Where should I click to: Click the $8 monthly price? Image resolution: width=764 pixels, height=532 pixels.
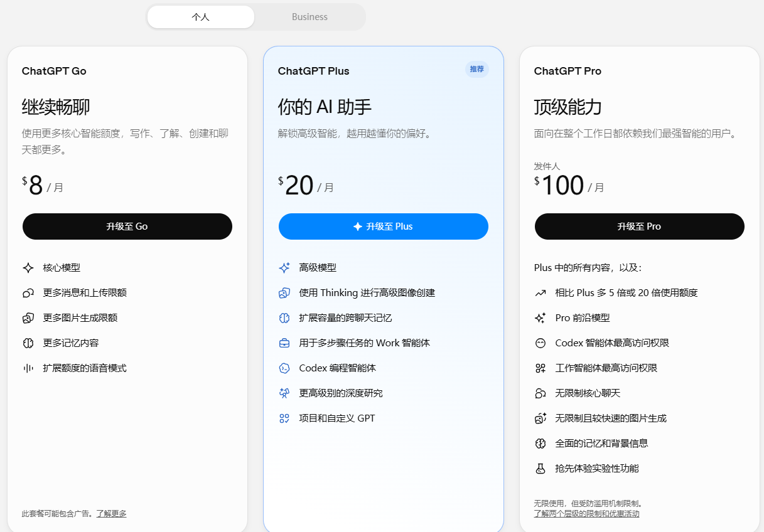click(43, 186)
